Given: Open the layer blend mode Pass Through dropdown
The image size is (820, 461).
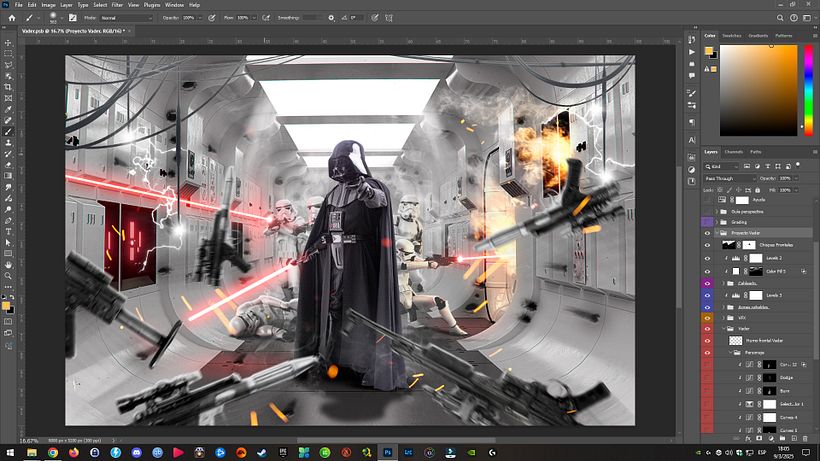Looking at the screenshot, I should tap(730, 178).
